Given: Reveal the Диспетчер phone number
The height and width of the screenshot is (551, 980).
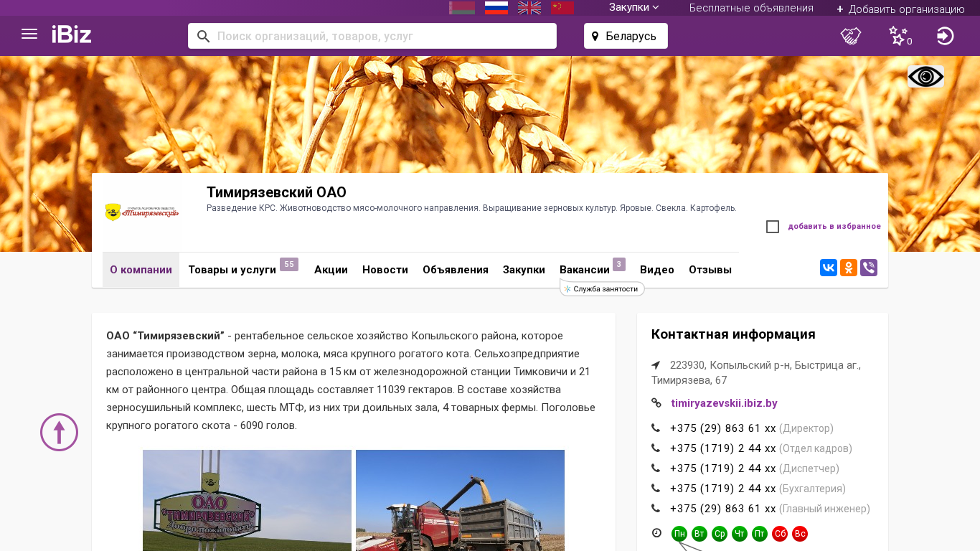Looking at the screenshot, I should tap(723, 468).
